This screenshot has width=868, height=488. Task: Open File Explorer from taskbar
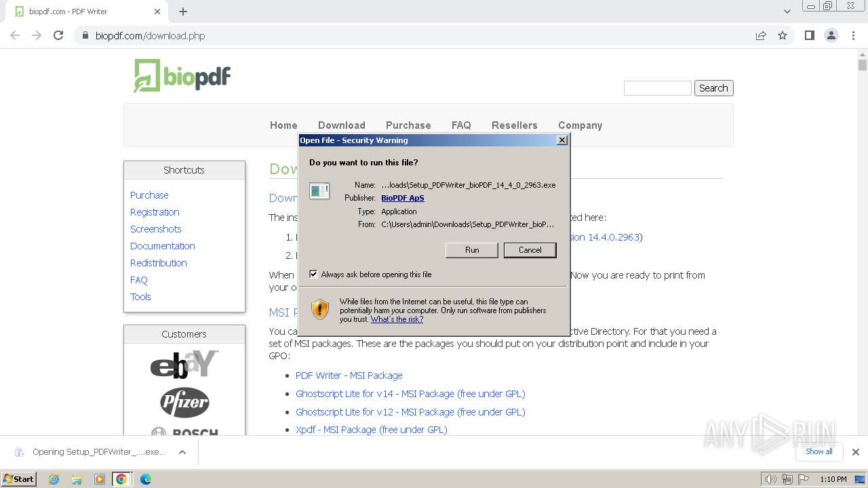point(77,479)
